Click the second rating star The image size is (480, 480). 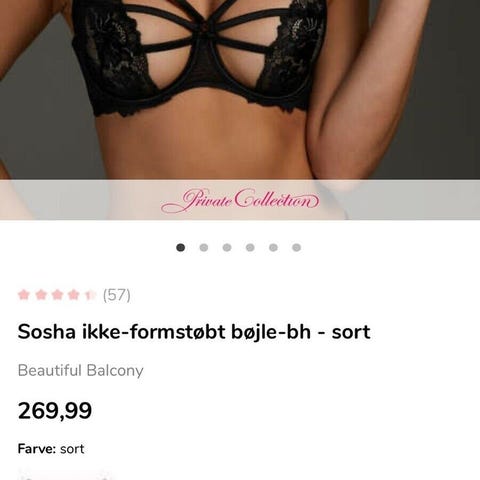tap(41, 295)
